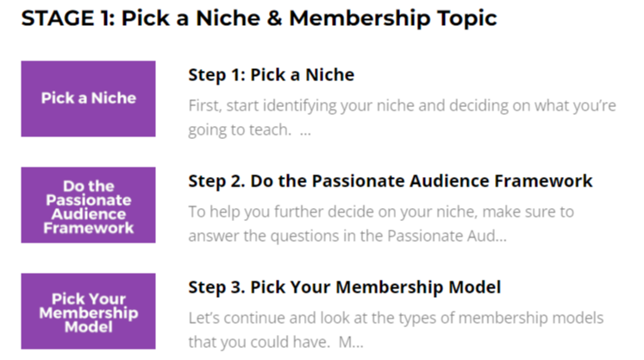
Task: Select the Step 3 Pick Your Membership Model title
Action: click(344, 287)
